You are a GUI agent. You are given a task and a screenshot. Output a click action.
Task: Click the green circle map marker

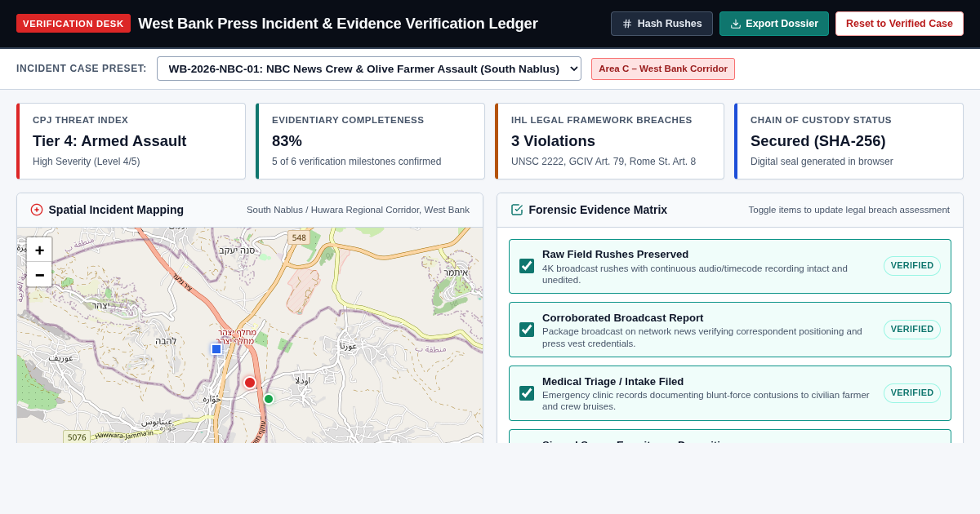[269, 399]
